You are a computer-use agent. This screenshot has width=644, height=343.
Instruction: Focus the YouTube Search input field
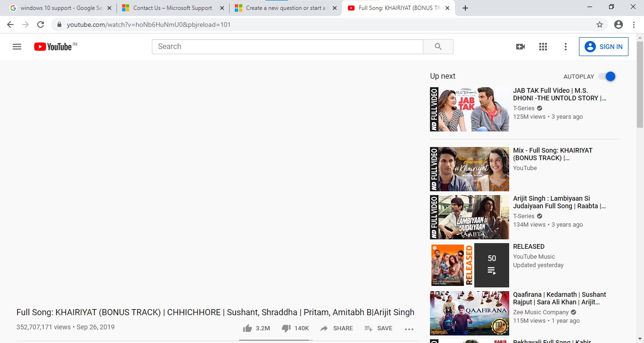288,47
